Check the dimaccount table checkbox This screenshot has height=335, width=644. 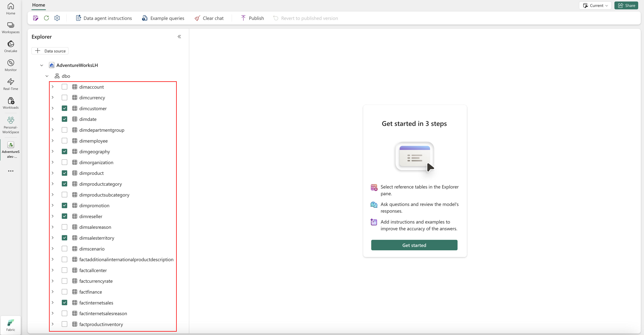(64, 87)
